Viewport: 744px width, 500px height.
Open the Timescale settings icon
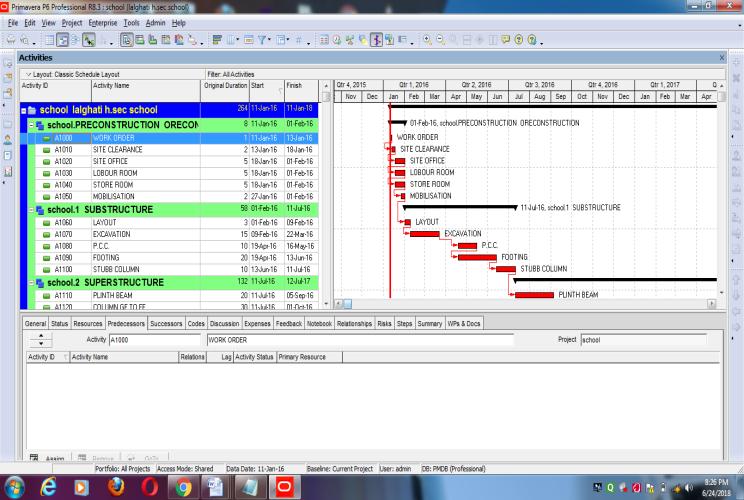tap(249, 40)
